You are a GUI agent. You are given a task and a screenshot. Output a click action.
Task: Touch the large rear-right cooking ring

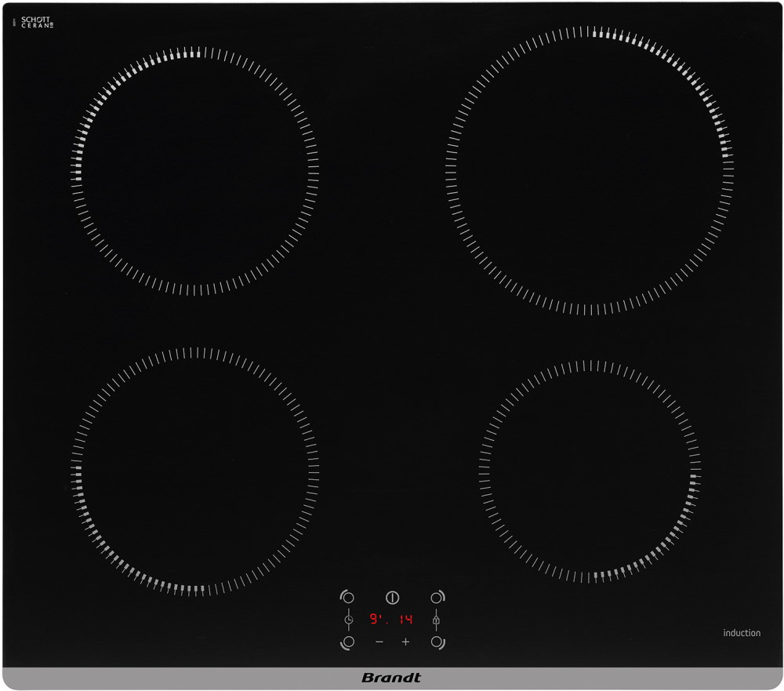(589, 169)
